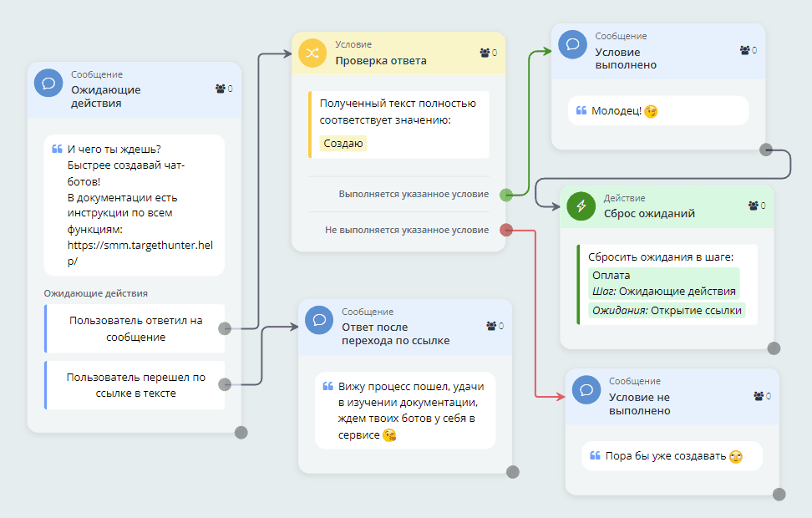Image resolution: width=812 pixels, height=518 pixels.
Task: Select the Пользователь перешел по ссылке trigger
Action: pyautogui.click(x=136, y=385)
